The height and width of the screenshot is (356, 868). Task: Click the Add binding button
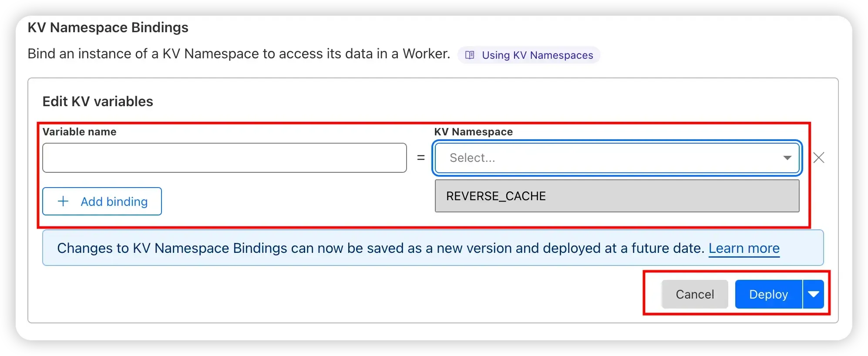pos(102,201)
